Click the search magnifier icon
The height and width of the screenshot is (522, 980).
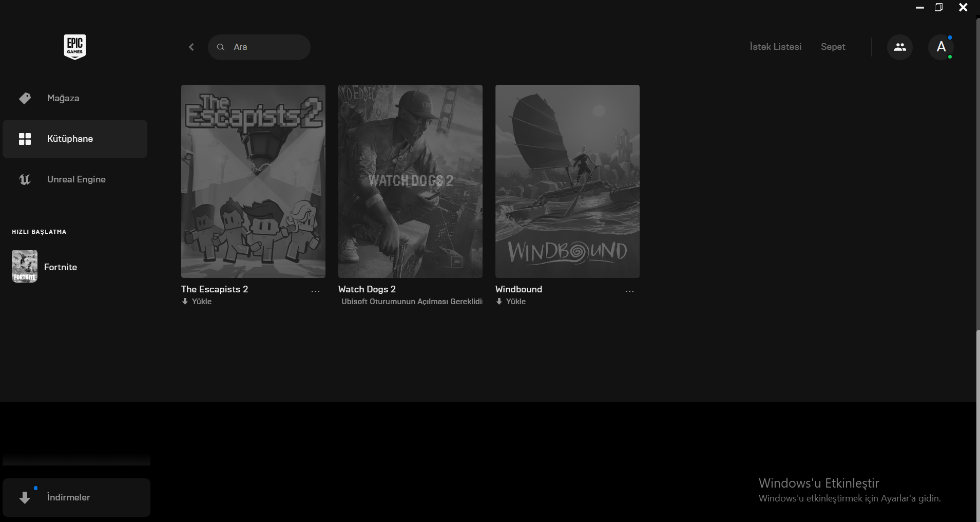[x=221, y=47]
